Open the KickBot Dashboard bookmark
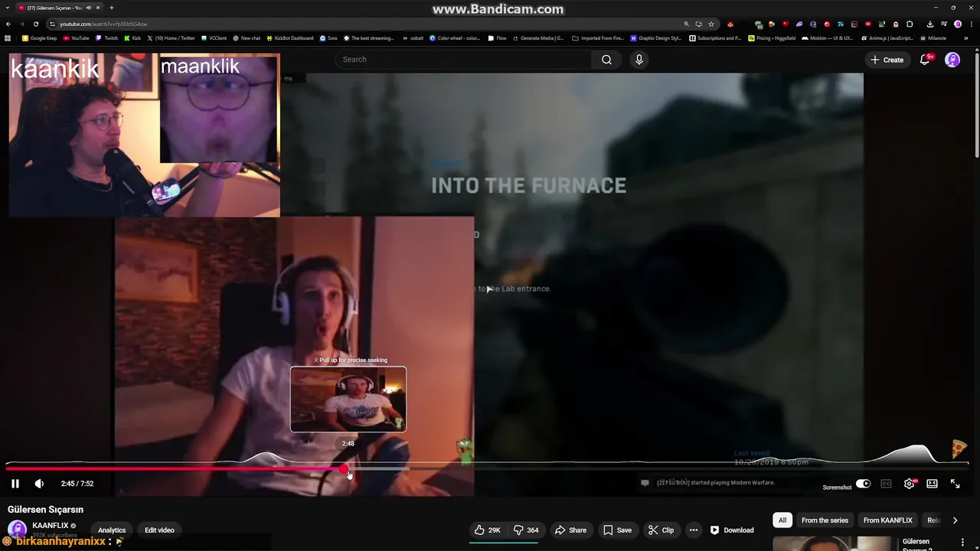The height and width of the screenshot is (551, 980). pyautogui.click(x=289, y=37)
